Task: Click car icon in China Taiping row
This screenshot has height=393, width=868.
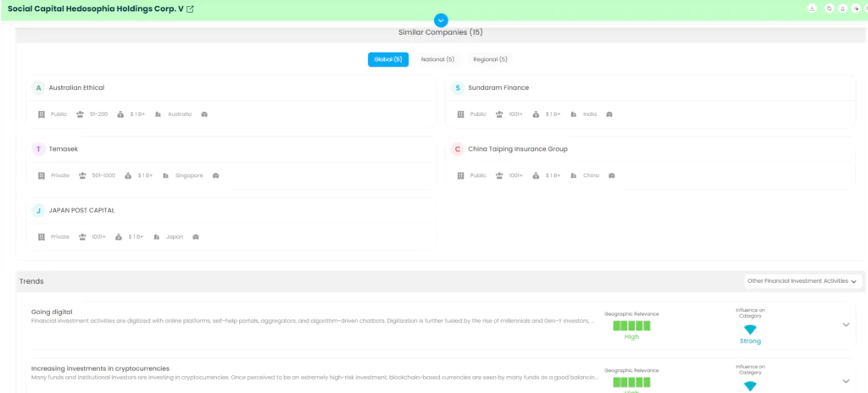Action: click(612, 175)
